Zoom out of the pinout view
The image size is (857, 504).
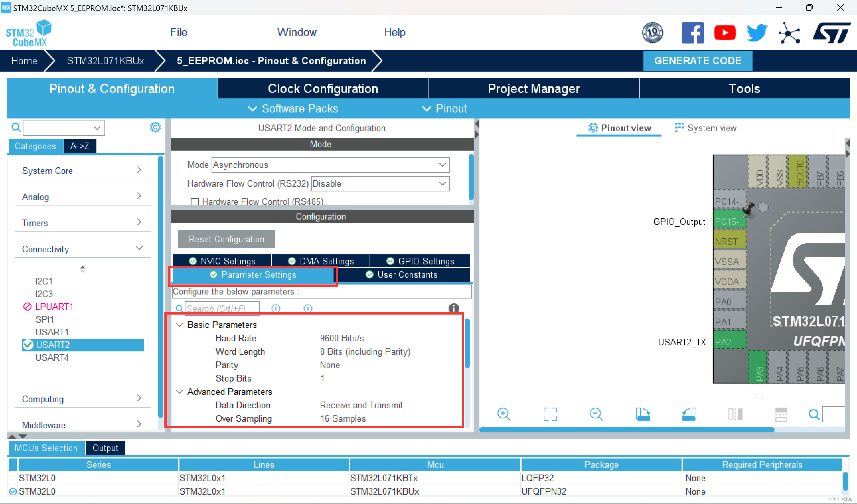click(596, 414)
